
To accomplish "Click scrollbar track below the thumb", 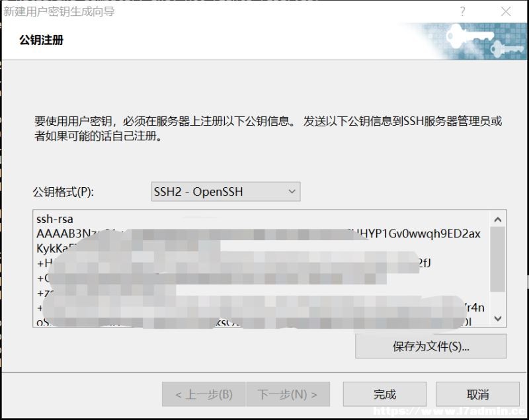I will [x=498, y=301].
